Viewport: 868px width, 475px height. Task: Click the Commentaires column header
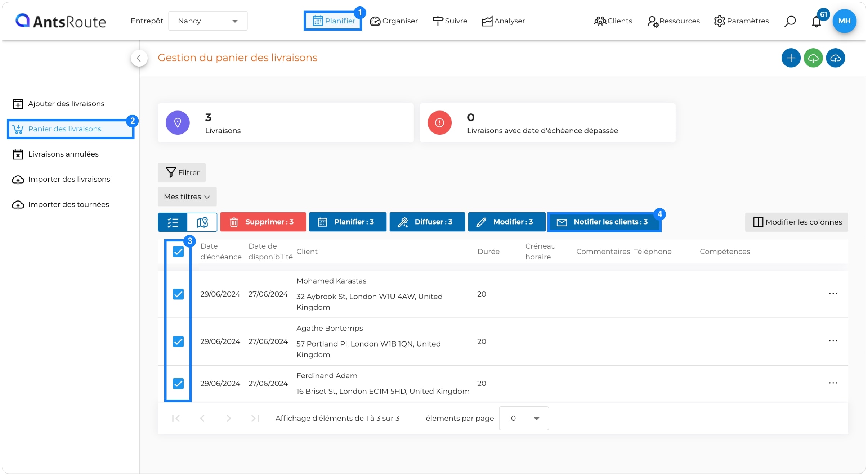coord(603,252)
